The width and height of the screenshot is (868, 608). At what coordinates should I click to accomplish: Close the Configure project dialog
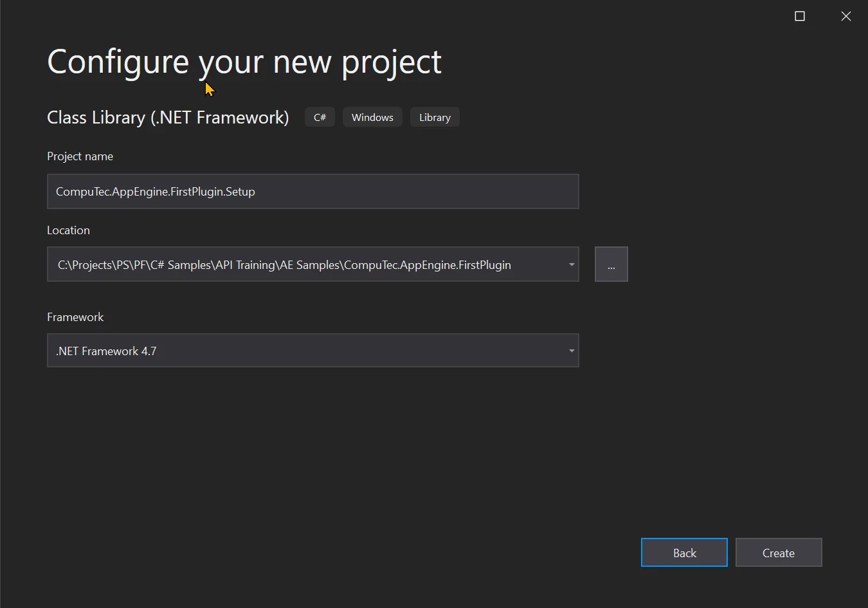pos(845,15)
